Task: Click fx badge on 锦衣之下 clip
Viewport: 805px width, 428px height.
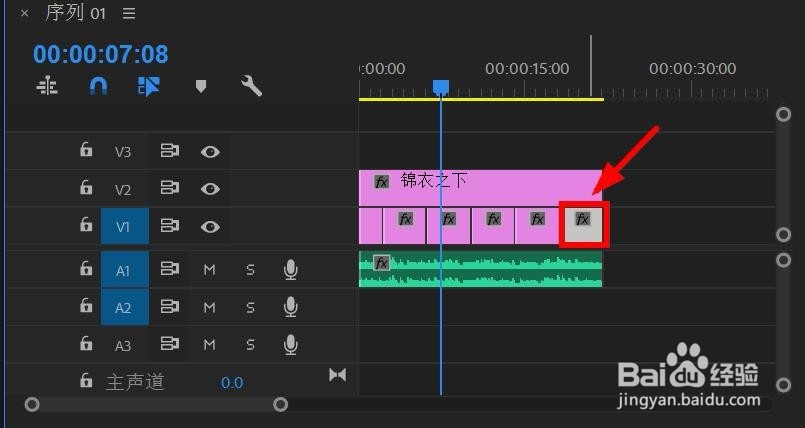Action: coord(381,182)
